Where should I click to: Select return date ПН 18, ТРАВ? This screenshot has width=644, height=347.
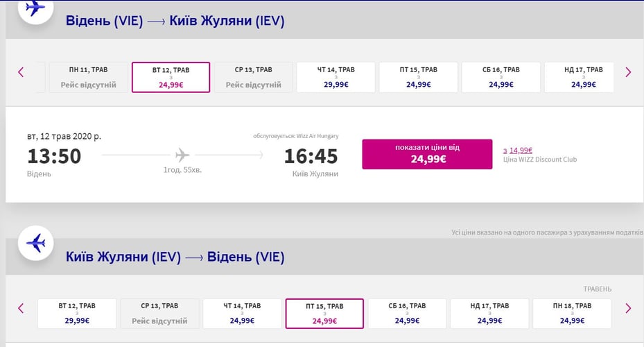point(572,314)
